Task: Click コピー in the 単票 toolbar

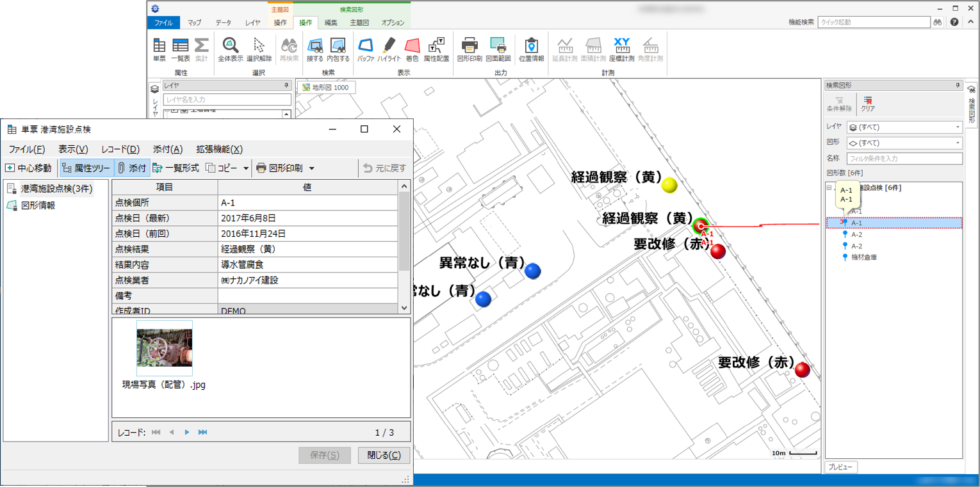Action: (222, 168)
